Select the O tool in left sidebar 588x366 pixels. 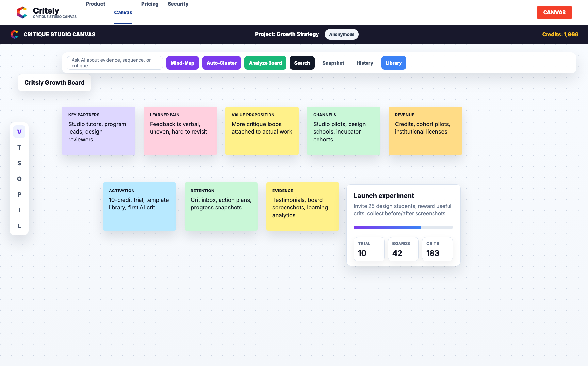pos(19,179)
